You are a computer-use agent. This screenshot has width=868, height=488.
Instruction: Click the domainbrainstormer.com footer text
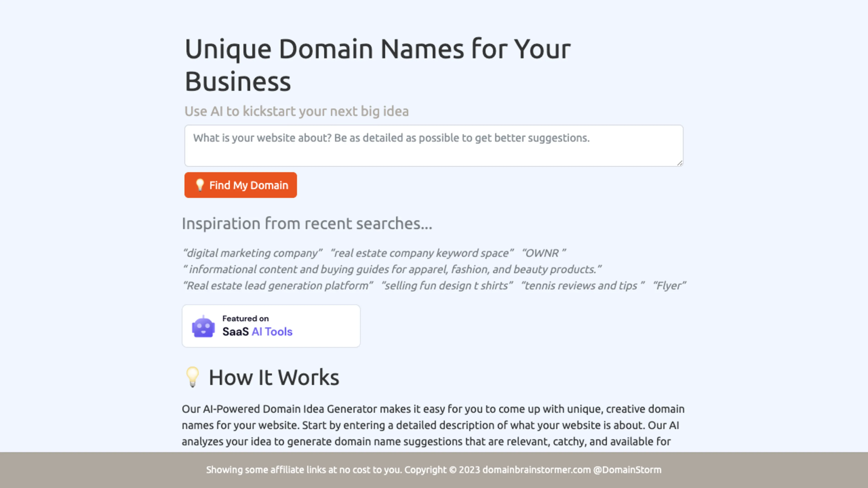pyautogui.click(x=536, y=469)
